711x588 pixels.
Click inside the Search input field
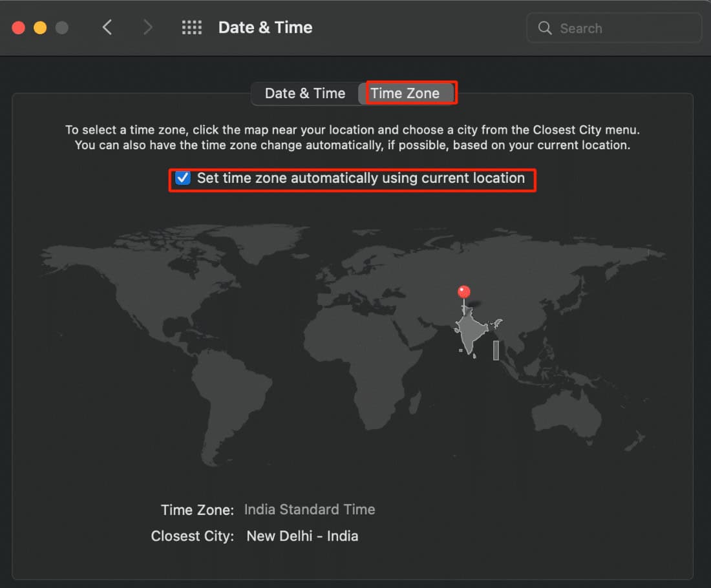(x=614, y=28)
